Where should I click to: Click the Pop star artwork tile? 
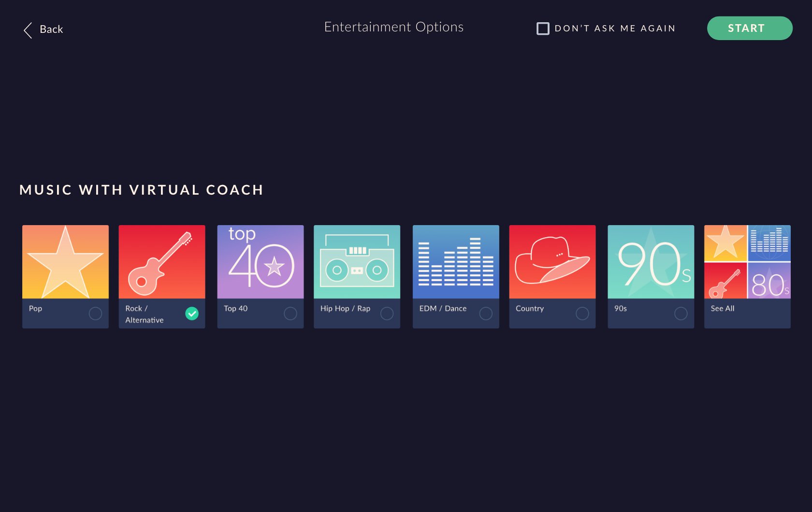[x=65, y=261]
